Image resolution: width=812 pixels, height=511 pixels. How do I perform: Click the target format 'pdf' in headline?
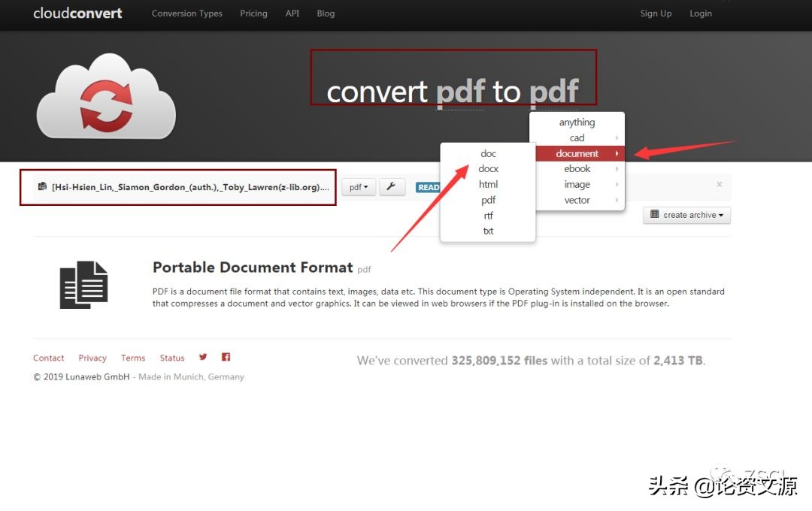(554, 92)
